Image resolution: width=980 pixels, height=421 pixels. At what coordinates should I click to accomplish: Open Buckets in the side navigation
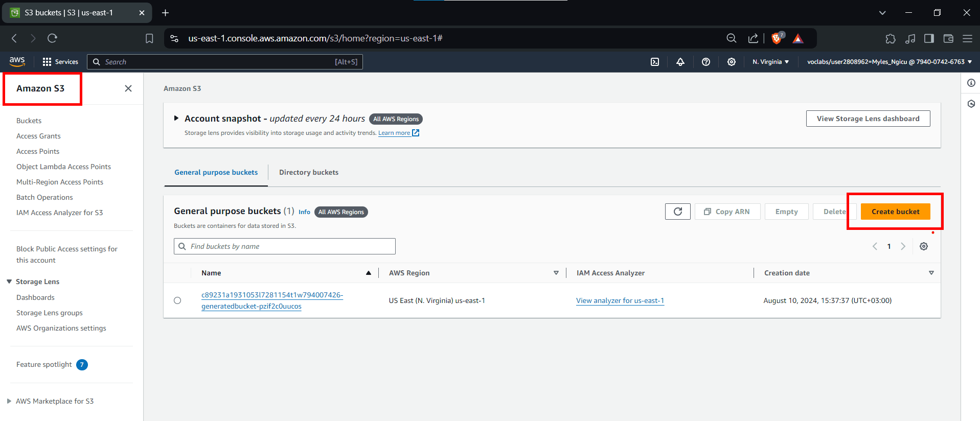coord(29,121)
